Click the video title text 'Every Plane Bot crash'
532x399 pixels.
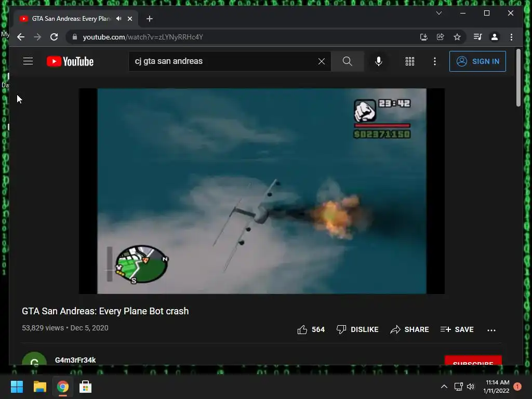(x=144, y=311)
